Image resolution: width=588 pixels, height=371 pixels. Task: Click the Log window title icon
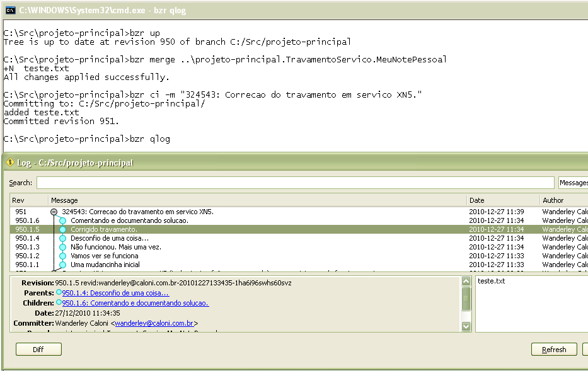pyautogui.click(x=10, y=163)
